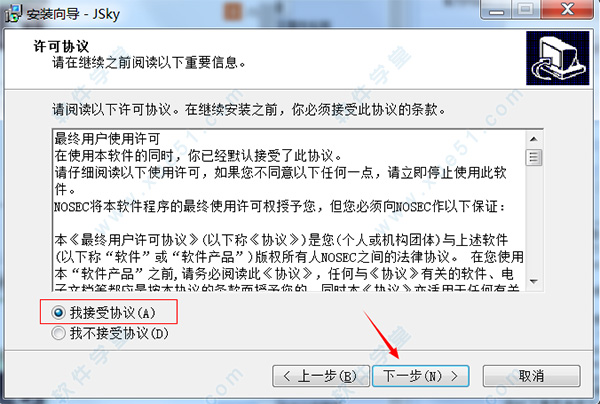The width and height of the screenshot is (600, 404).
Task: Click the computer setup image in the header
Action: [x=558, y=58]
